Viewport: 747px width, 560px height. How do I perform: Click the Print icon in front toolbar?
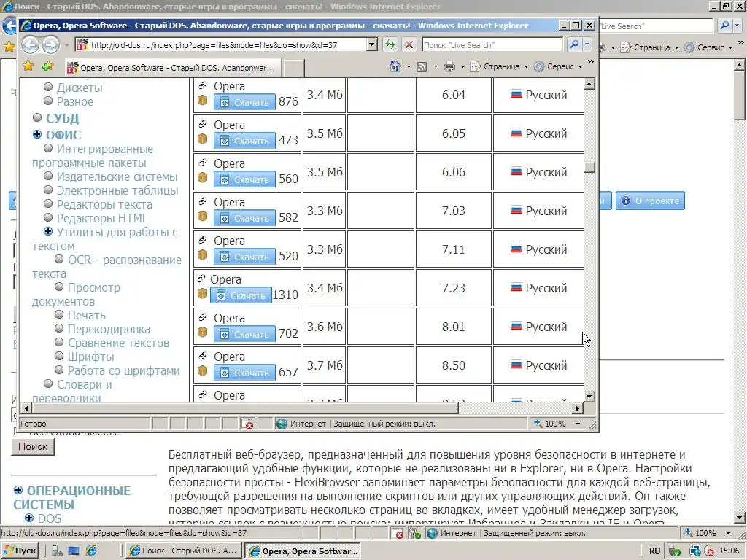point(449,66)
